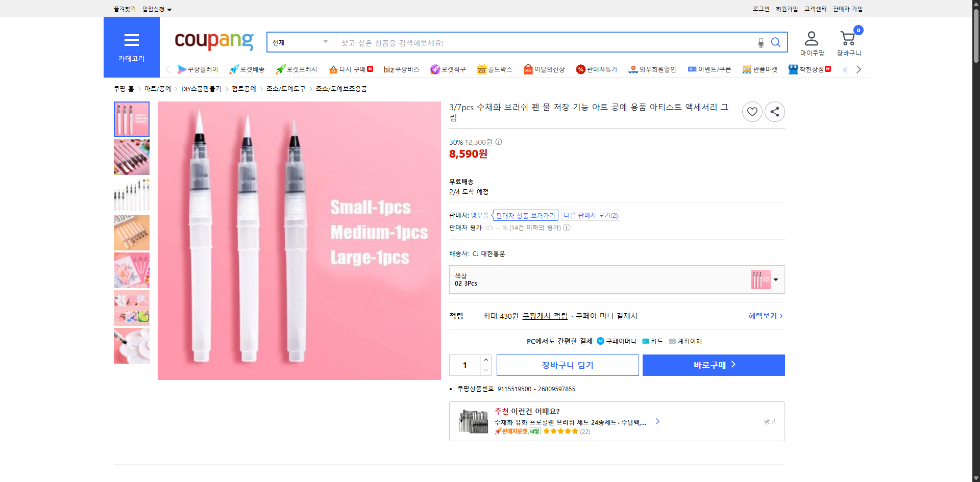The height and width of the screenshot is (482, 980).
Task: Open the 카테고리 hamburger menu
Action: [x=131, y=40]
